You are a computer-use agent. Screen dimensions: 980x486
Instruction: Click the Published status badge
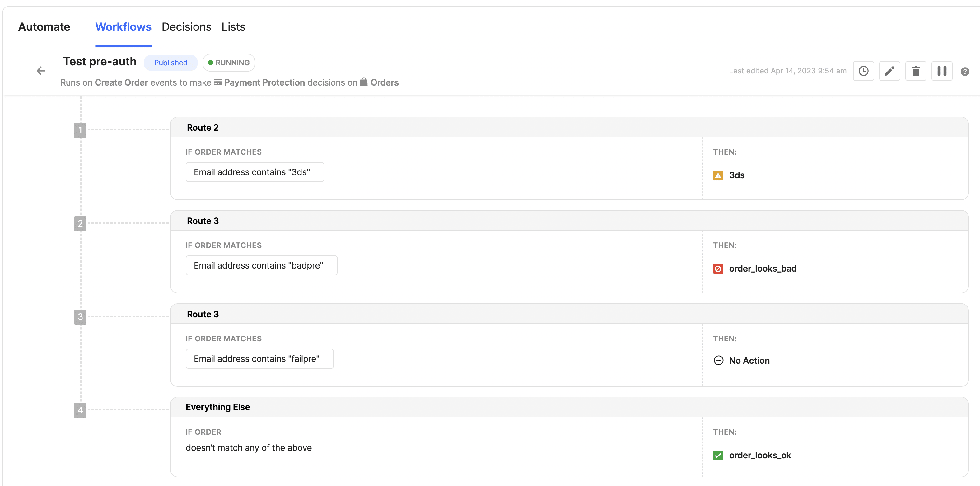pos(170,63)
